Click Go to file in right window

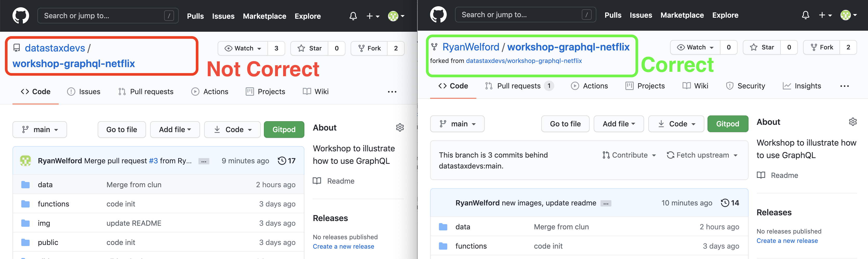pyautogui.click(x=565, y=124)
